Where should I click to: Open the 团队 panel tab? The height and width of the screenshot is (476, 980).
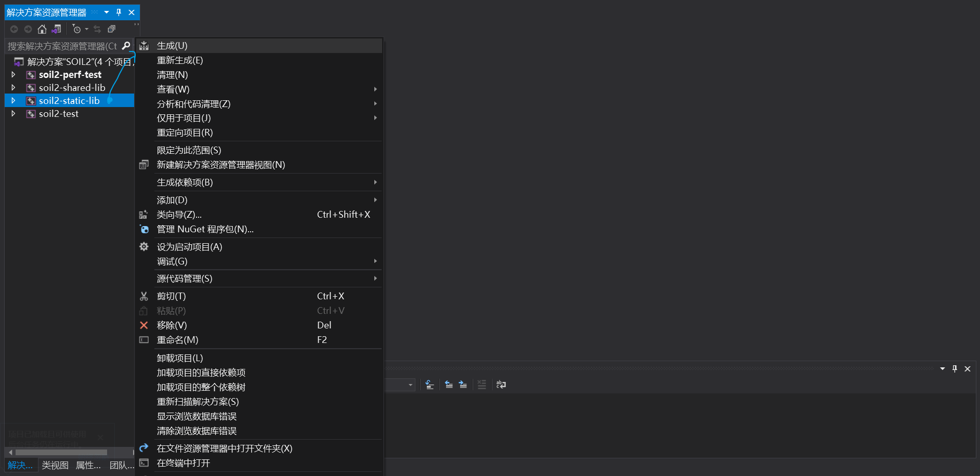[x=121, y=465]
